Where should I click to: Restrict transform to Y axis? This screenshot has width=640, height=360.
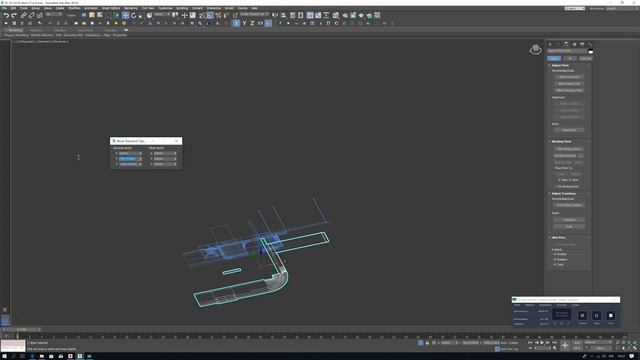pos(244,24)
